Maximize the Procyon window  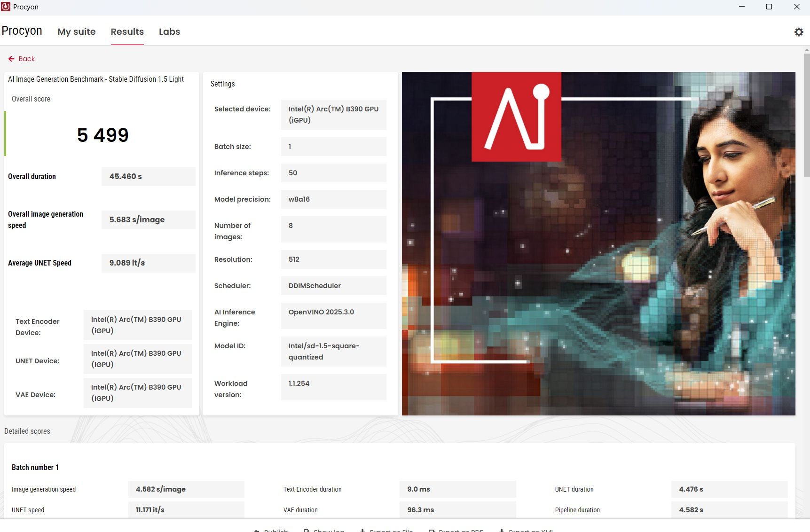tap(769, 7)
